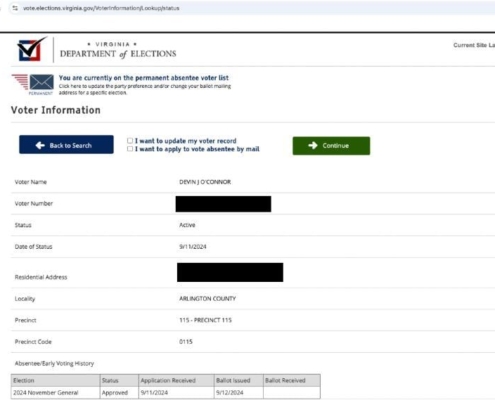Click the Virginia Elections checkmark logo
The image size is (495, 400).
click(x=32, y=49)
